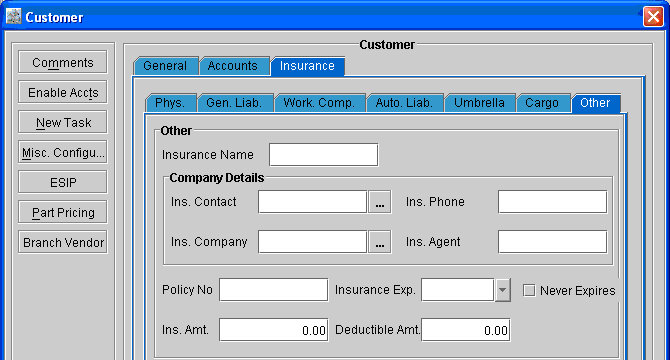This screenshot has width=670, height=360.
Task: Open the Comments button
Action: (63, 62)
